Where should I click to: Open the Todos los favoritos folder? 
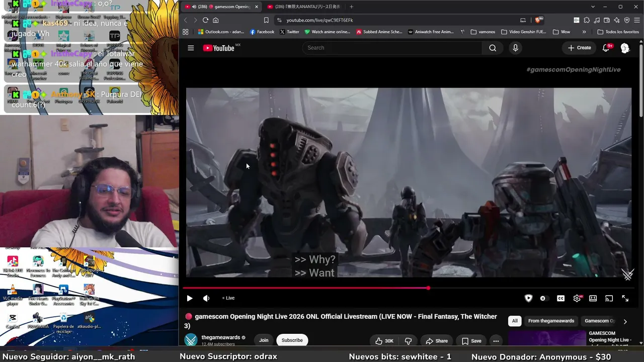(618, 32)
